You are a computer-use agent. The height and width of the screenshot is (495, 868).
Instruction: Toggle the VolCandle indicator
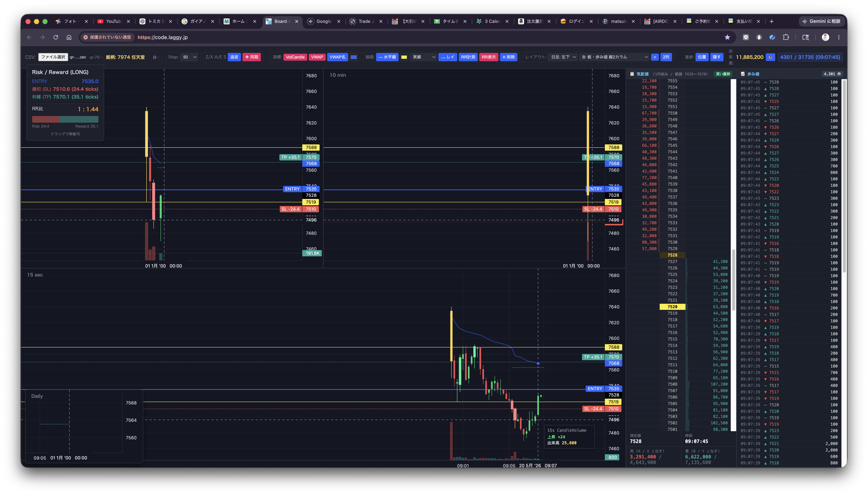pyautogui.click(x=295, y=57)
